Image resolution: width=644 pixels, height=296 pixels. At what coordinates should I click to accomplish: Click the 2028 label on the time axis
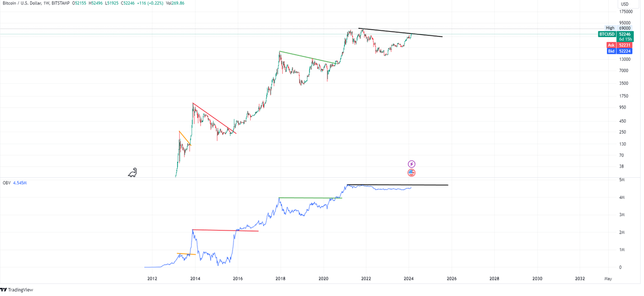(494, 279)
